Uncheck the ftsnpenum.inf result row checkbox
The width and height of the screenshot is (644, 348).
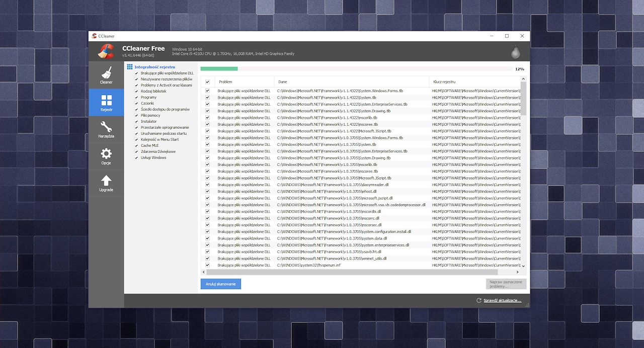(207, 265)
